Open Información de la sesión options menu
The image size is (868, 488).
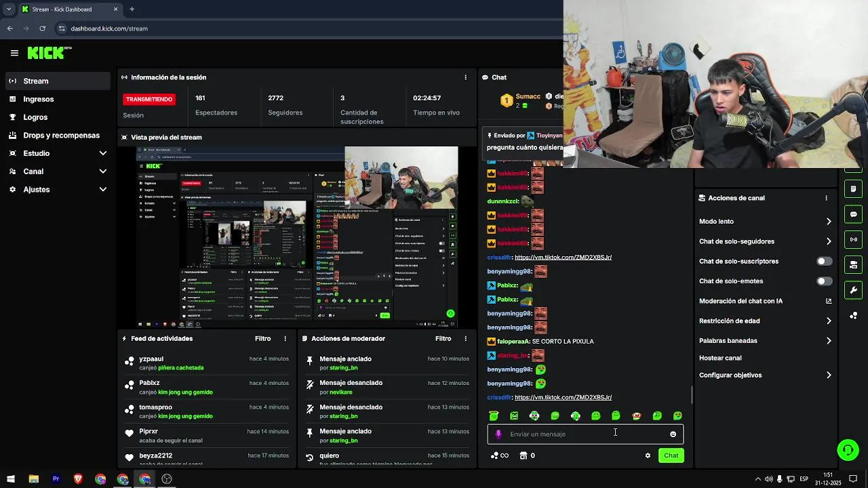pos(465,77)
